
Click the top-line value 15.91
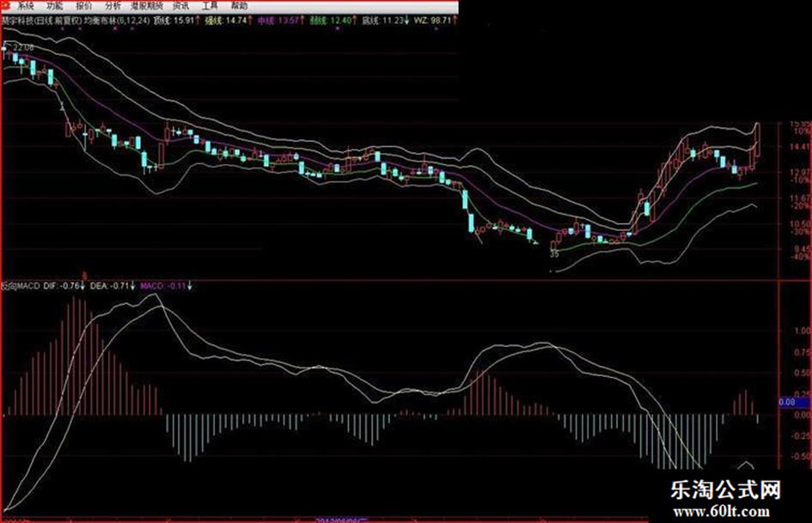pos(184,21)
